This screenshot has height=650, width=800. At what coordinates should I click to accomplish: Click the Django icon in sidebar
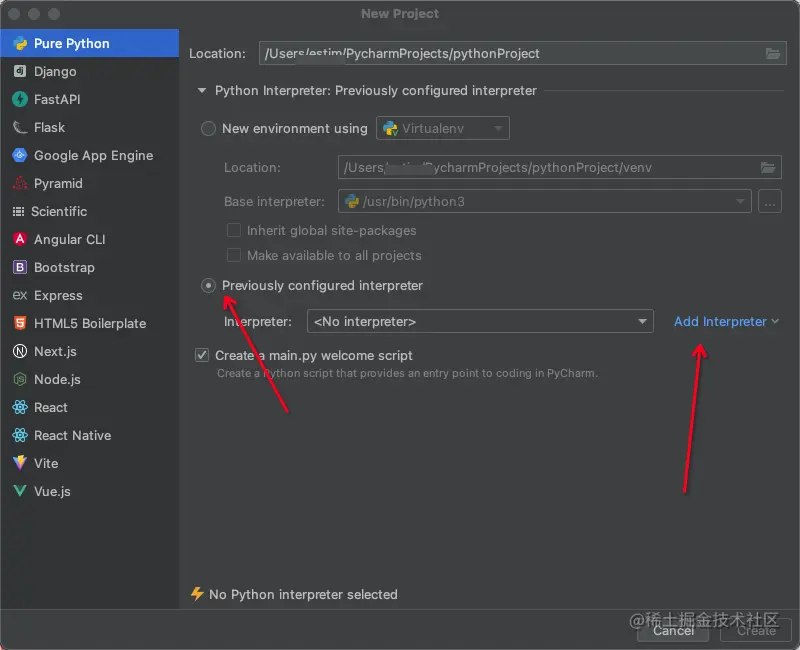pyautogui.click(x=20, y=71)
